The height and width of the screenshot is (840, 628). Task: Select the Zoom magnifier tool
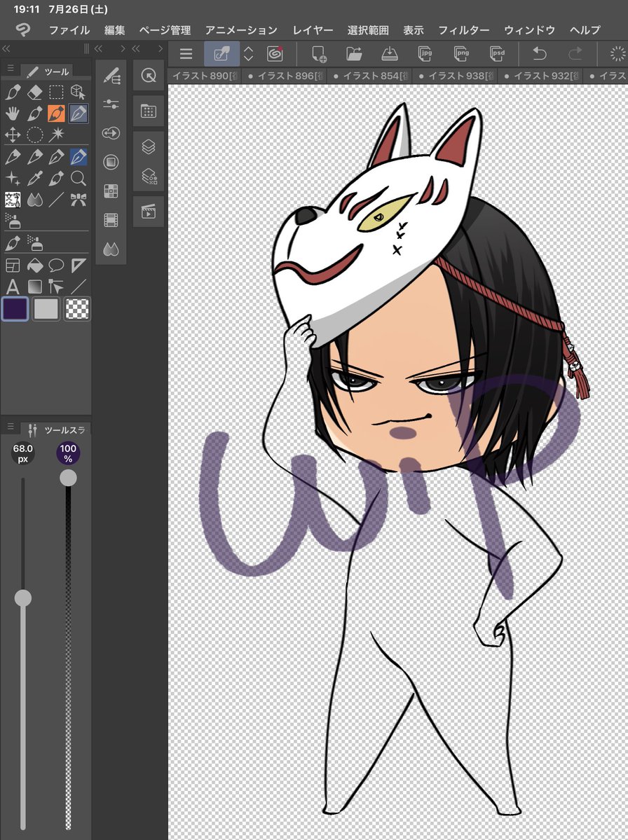pos(78,179)
